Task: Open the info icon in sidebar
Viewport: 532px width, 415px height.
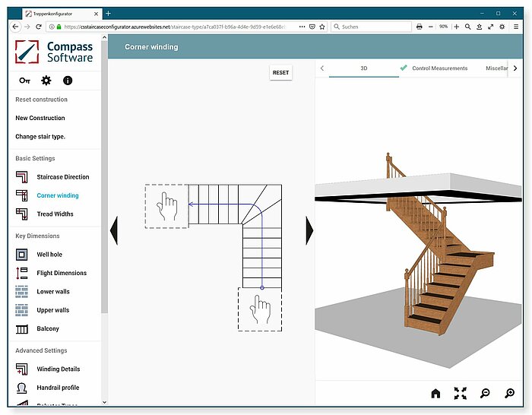Action: click(x=68, y=81)
